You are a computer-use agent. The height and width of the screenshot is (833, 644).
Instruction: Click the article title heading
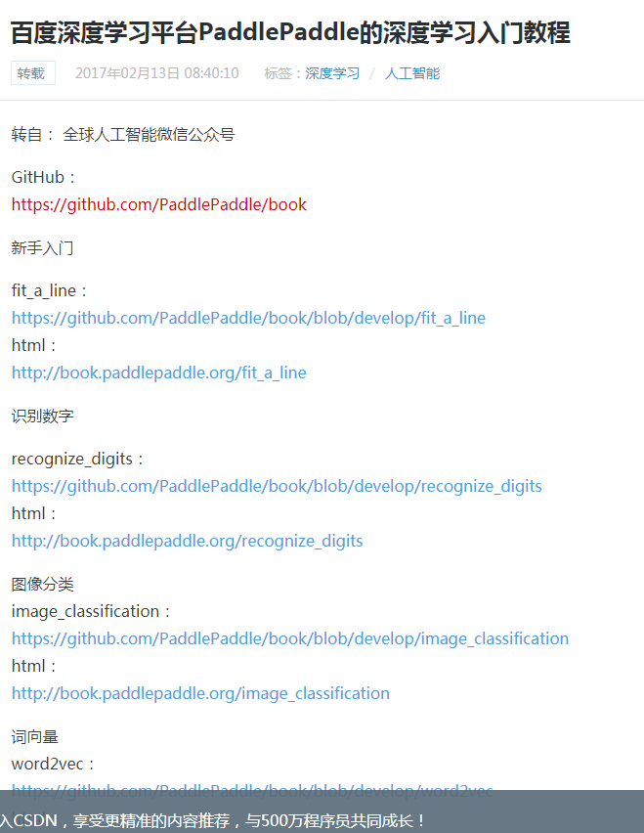(290, 32)
